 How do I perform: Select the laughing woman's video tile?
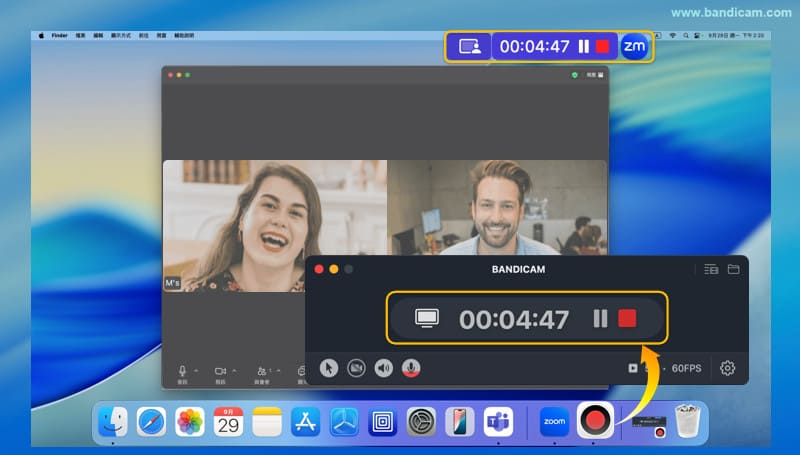pyautogui.click(x=274, y=226)
